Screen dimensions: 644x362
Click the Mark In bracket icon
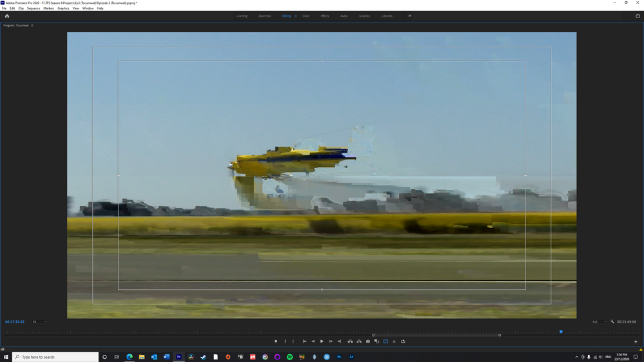285,341
